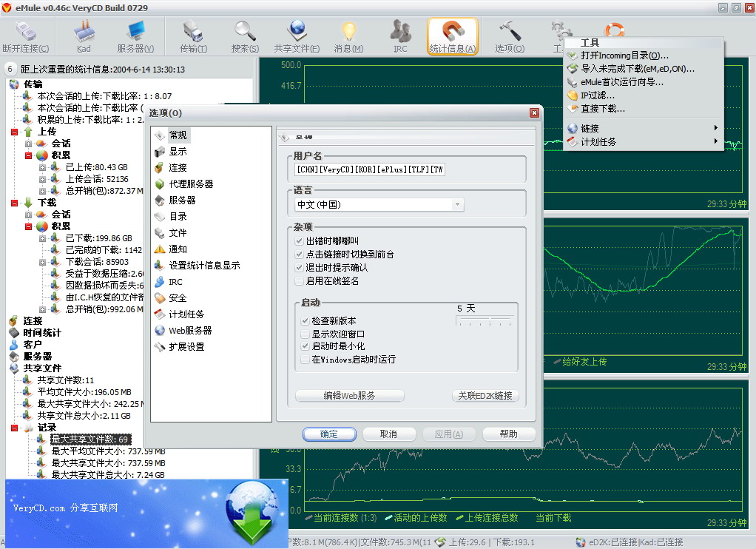Open 计划任务 submenu in tools menu

[644, 142]
